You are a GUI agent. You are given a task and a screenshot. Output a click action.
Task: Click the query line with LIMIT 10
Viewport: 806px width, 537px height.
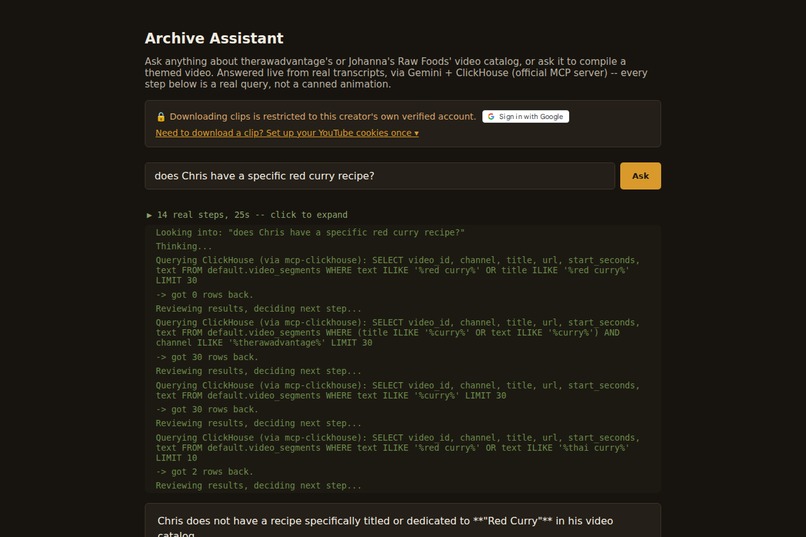point(398,448)
